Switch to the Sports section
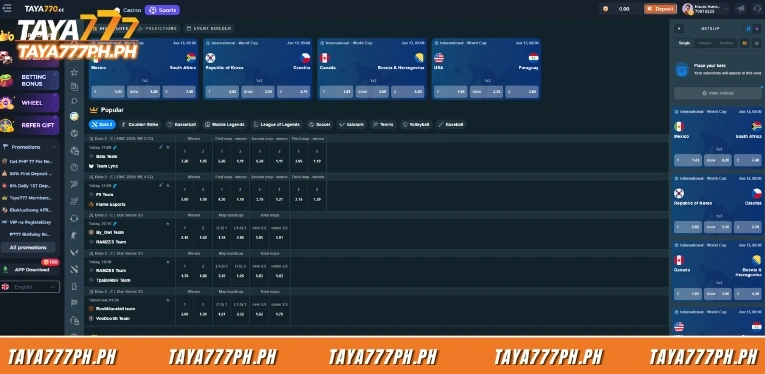 [162, 10]
